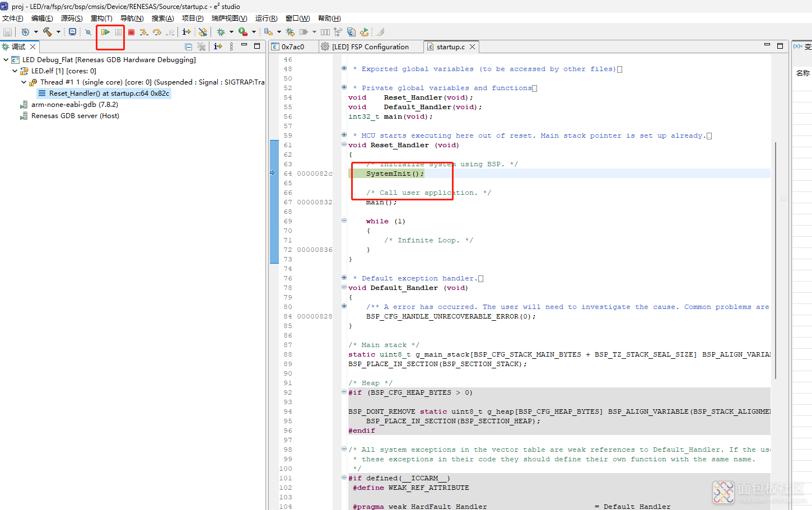This screenshot has height=510, width=812.
Task: Click the triple vertical bars toolbar icon
Action: [325, 32]
